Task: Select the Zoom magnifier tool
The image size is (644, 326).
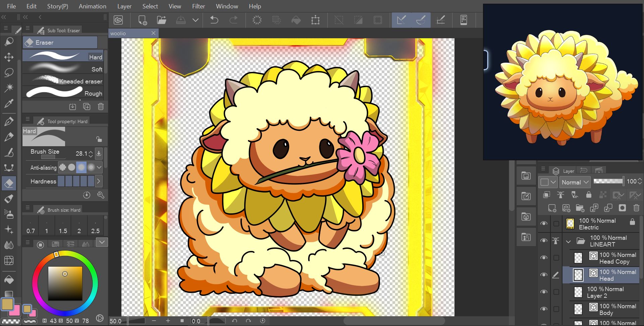Action: point(9,42)
